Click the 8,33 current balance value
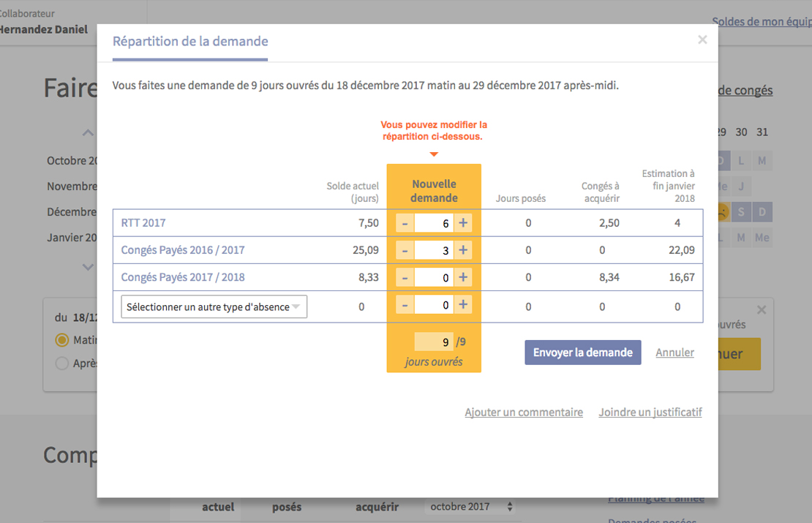This screenshot has height=523, width=812. [x=368, y=277]
